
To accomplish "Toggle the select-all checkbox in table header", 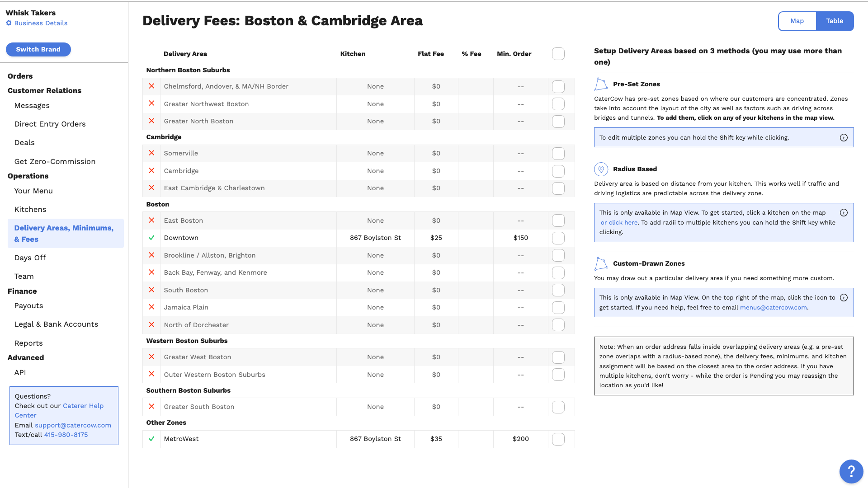I will 558,54.
